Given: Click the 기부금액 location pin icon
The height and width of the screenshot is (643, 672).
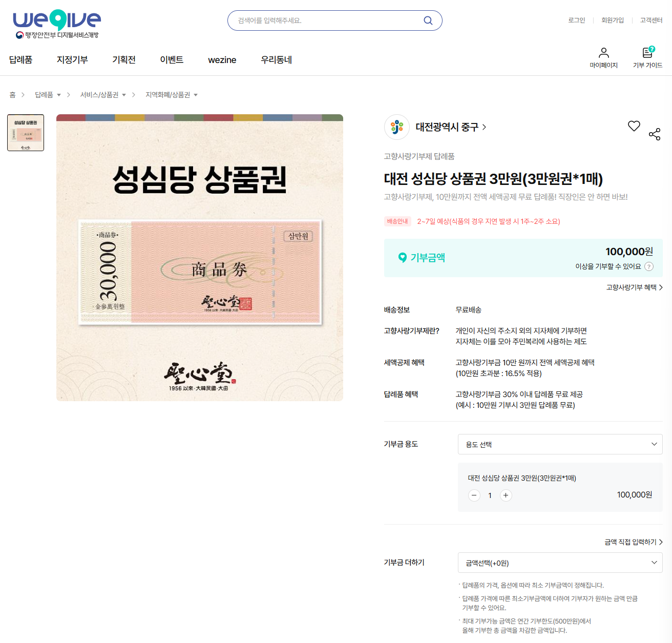Looking at the screenshot, I should click(403, 258).
